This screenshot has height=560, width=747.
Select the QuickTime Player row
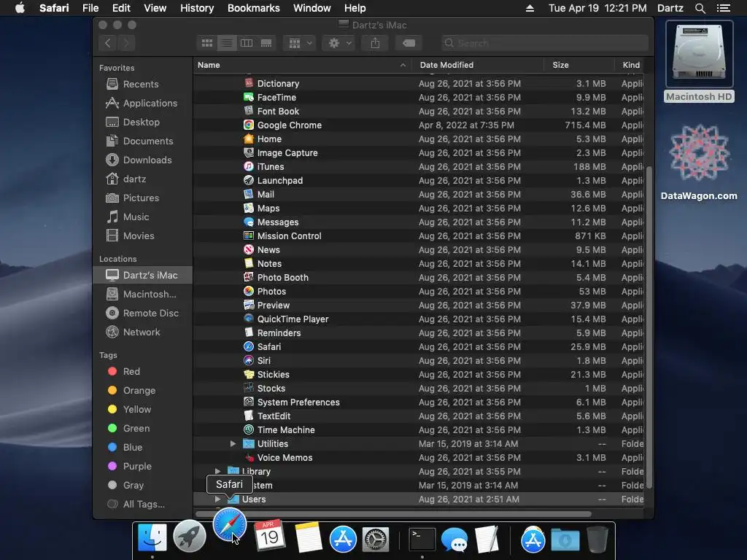click(418, 319)
